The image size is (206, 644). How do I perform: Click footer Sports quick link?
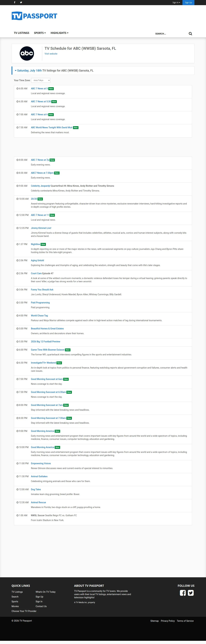(x=15, y=602)
